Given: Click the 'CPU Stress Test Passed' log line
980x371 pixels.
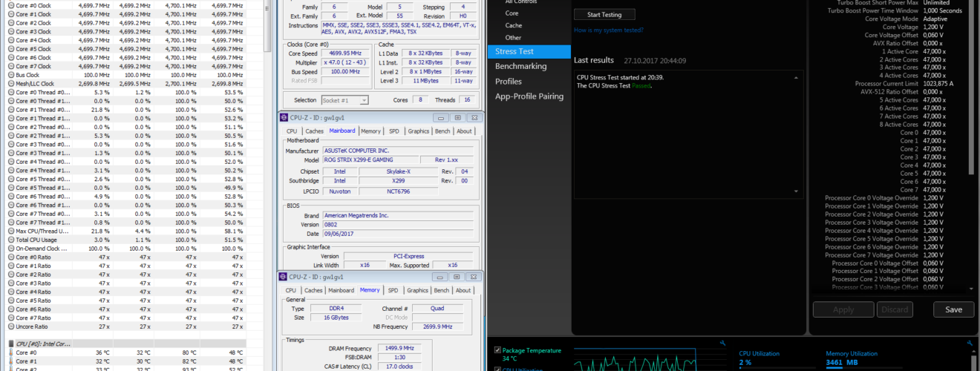Looking at the screenshot, I should point(613,85).
